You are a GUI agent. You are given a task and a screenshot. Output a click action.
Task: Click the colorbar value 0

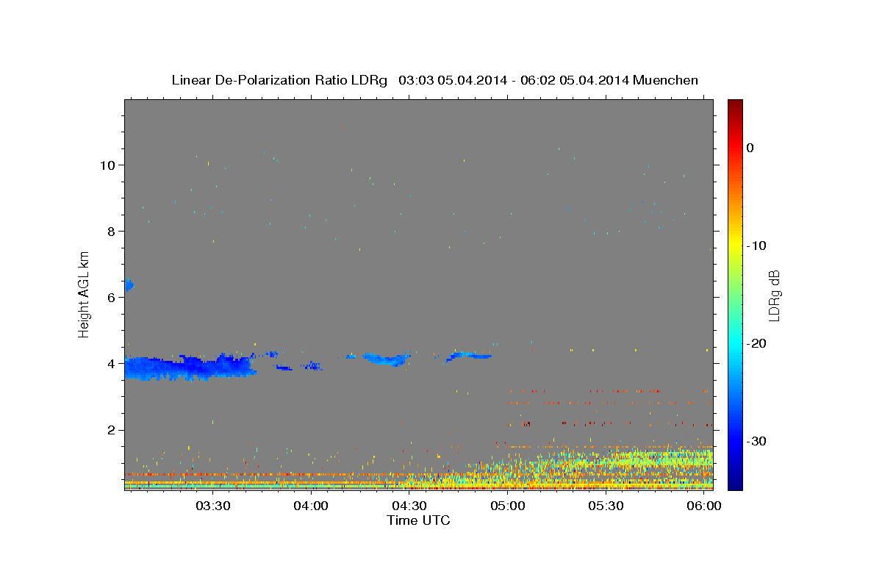point(750,148)
